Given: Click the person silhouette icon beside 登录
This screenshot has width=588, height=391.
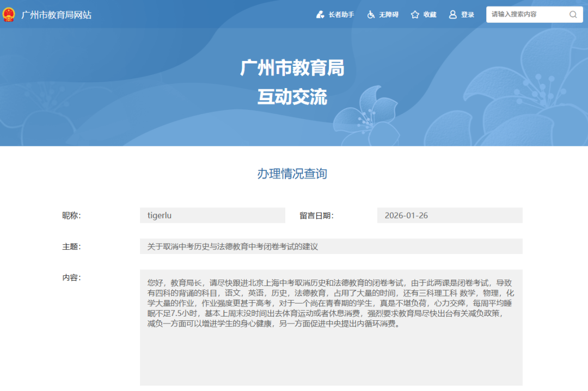Looking at the screenshot, I should 452,14.
